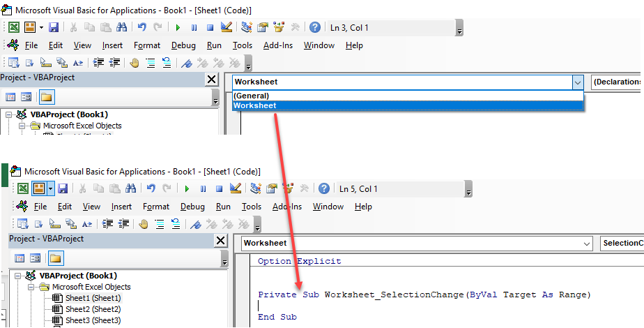Close the Project panel in lower window
Image resolution: width=644 pixels, height=328 pixels.
point(220,241)
